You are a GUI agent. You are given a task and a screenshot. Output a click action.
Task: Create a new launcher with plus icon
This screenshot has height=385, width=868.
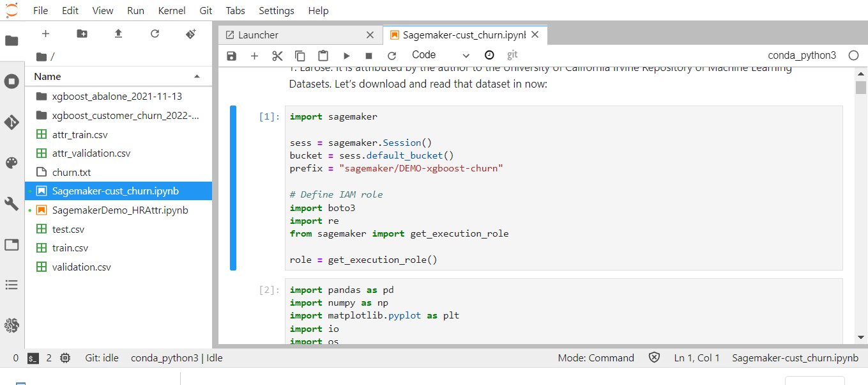[x=45, y=33]
